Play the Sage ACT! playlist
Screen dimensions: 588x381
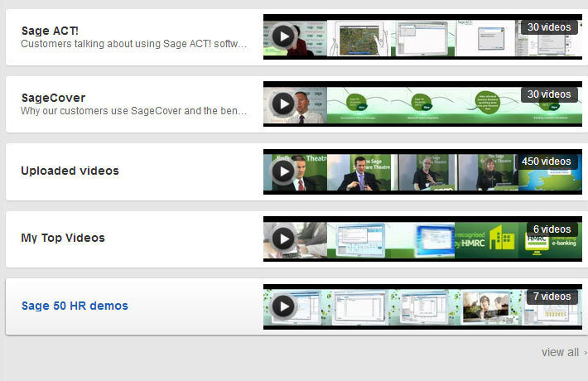(x=283, y=36)
